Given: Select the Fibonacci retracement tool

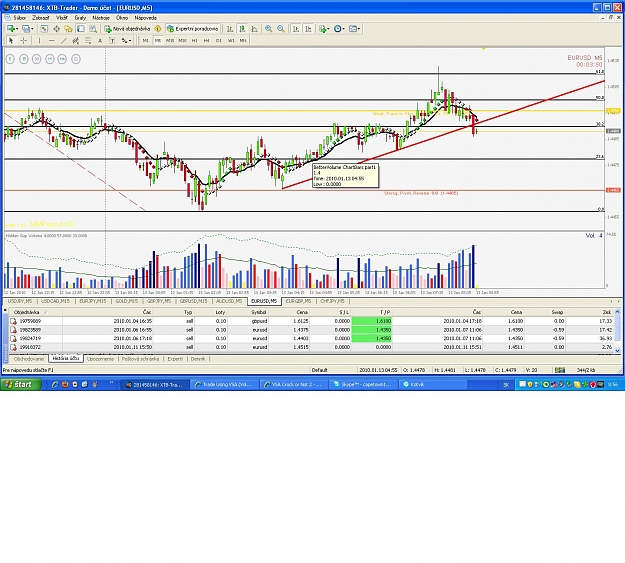Looking at the screenshot, I should pos(88,40).
